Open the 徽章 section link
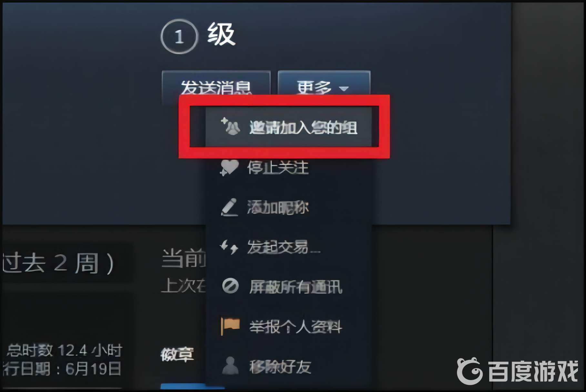Screen dimensions: 586x392 coord(177,355)
